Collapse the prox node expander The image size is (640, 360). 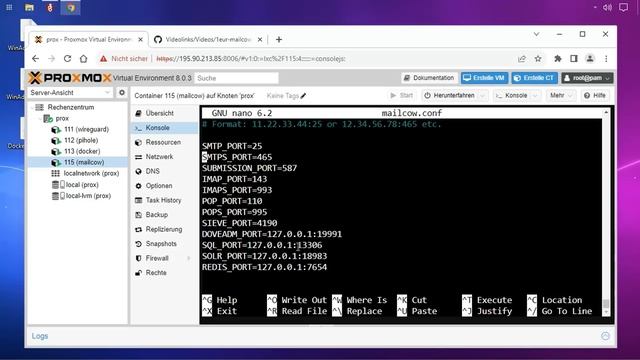[x=40, y=118]
